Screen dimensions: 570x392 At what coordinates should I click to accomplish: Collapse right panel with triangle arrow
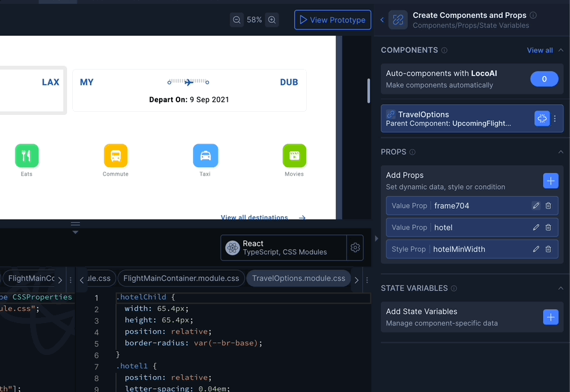376,239
